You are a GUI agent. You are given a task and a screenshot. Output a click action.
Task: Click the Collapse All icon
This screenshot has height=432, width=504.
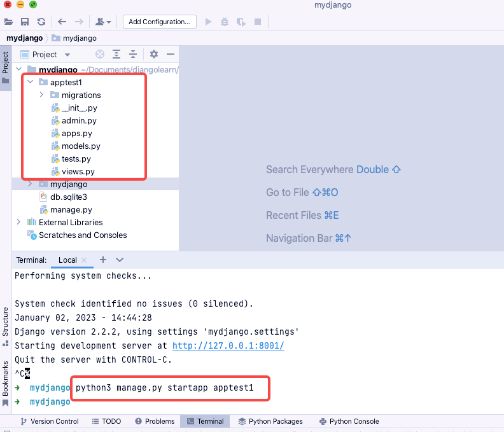[x=133, y=54]
